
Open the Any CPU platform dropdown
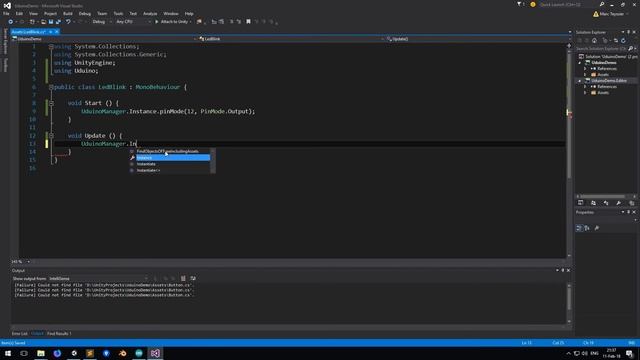tap(133, 22)
